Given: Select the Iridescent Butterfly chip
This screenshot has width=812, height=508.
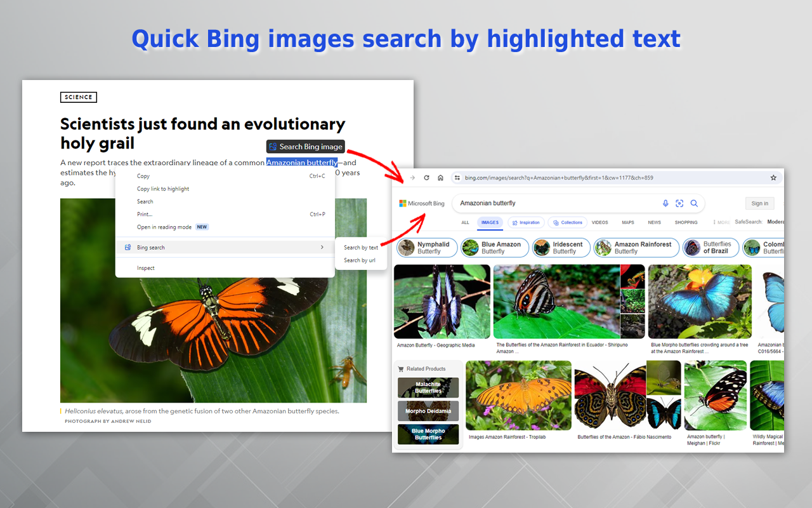Looking at the screenshot, I should click(x=561, y=248).
